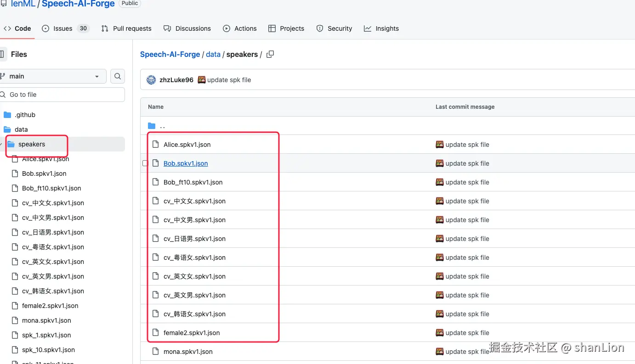Click Speech-AI-Forge in the breadcrumb path

(x=170, y=54)
